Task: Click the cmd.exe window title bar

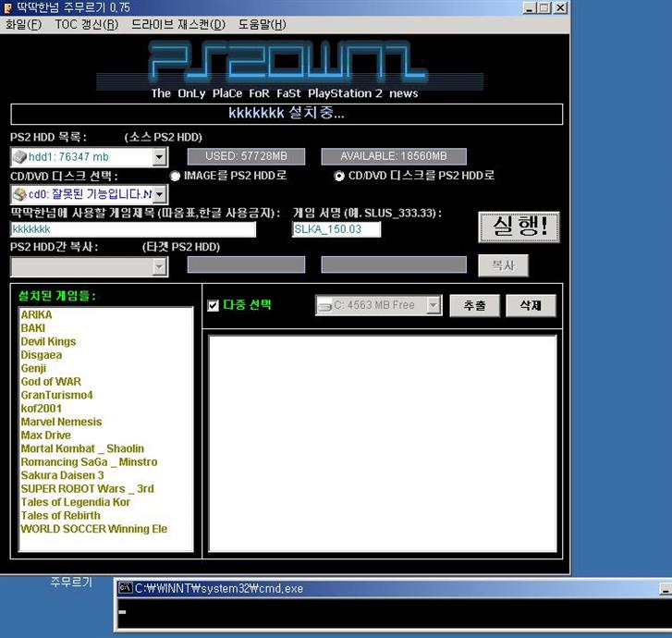Action: pos(395,588)
